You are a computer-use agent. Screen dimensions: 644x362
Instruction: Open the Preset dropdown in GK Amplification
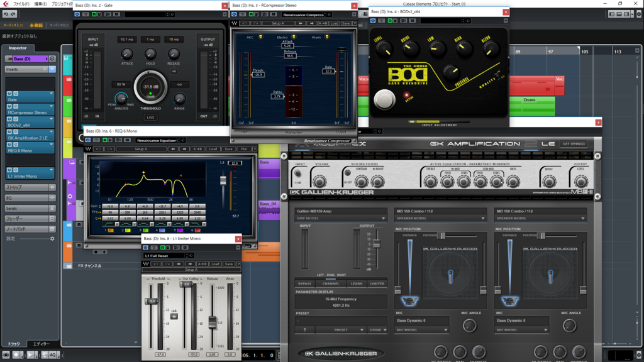[341, 330]
